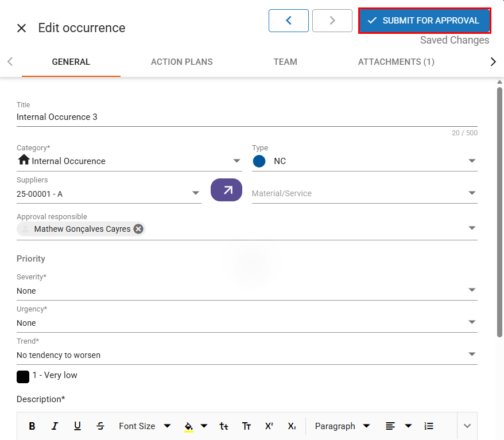Toggle superscript formatting in description toolbar
This screenshot has height=440, width=504.
269,426
